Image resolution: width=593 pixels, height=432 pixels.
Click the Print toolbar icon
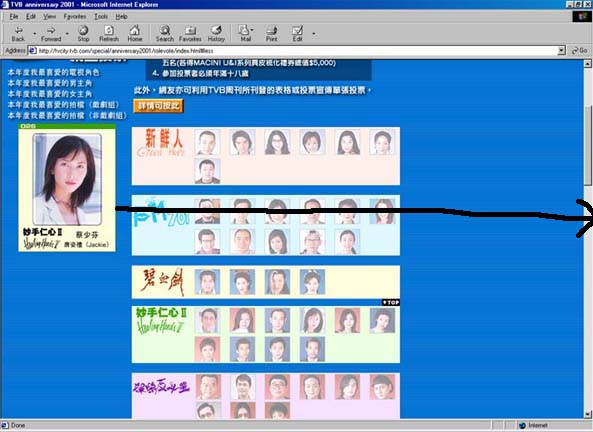point(272,33)
